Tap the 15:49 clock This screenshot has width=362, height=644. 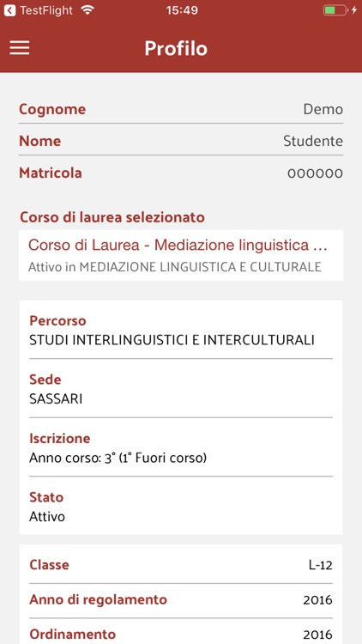tap(182, 10)
